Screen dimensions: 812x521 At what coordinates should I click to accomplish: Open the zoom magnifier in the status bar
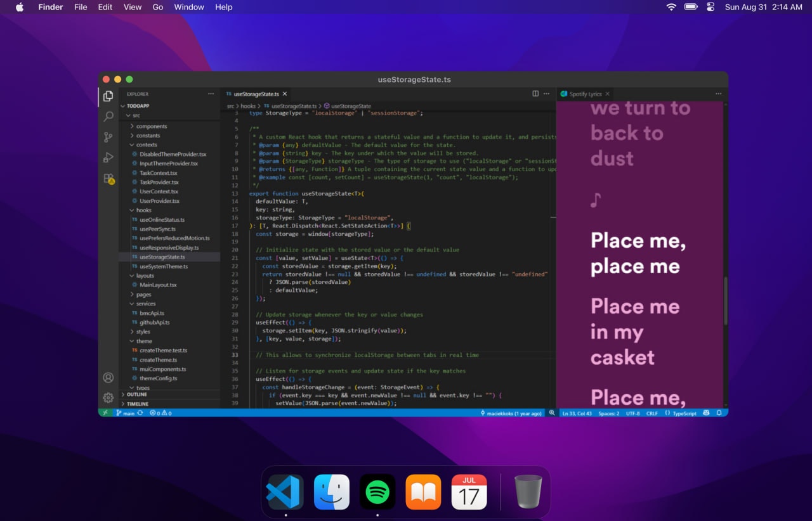(x=551, y=413)
